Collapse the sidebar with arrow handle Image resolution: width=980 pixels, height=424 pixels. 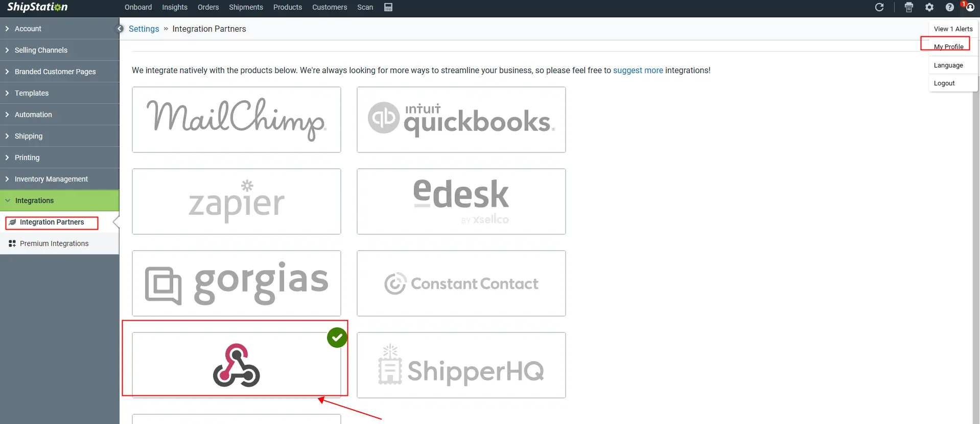point(120,29)
